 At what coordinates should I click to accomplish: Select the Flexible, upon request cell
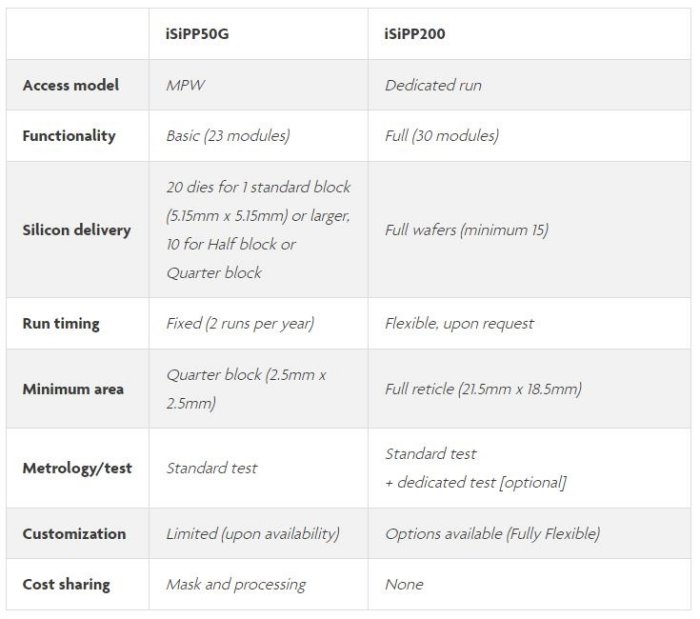[x=459, y=324]
